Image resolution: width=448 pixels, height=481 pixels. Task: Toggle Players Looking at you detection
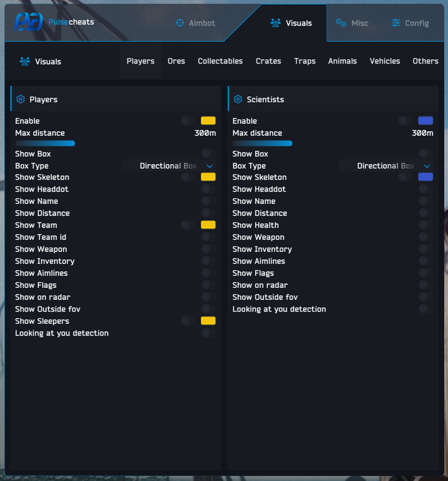click(206, 333)
